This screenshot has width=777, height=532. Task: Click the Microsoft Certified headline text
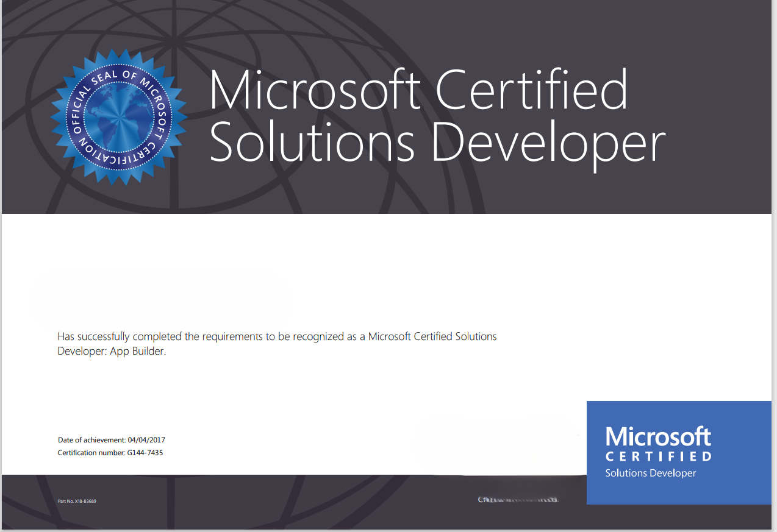[418, 90]
